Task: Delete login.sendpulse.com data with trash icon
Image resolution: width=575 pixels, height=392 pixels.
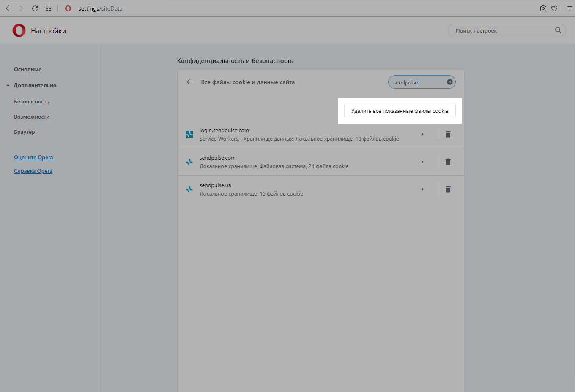Action: (448, 134)
